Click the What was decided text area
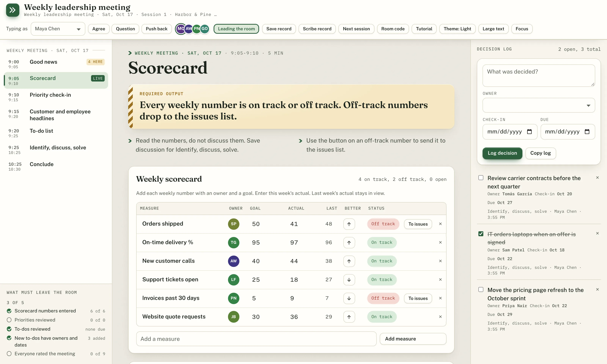The image size is (607, 364). click(x=539, y=75)
